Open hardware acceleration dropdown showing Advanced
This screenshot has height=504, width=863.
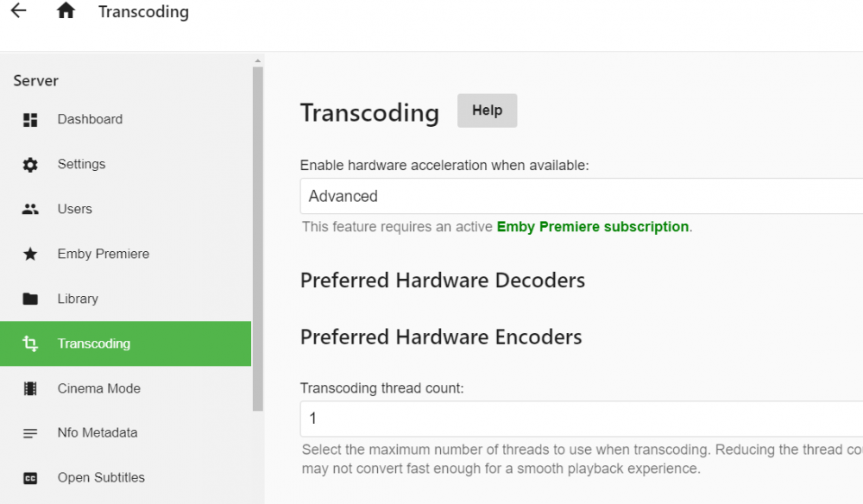(581, 196)
